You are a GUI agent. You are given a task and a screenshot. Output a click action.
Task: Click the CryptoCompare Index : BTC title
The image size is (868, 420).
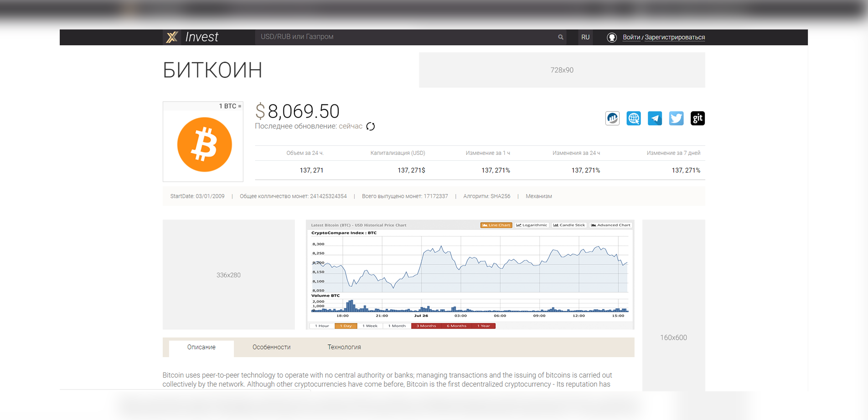344,233
